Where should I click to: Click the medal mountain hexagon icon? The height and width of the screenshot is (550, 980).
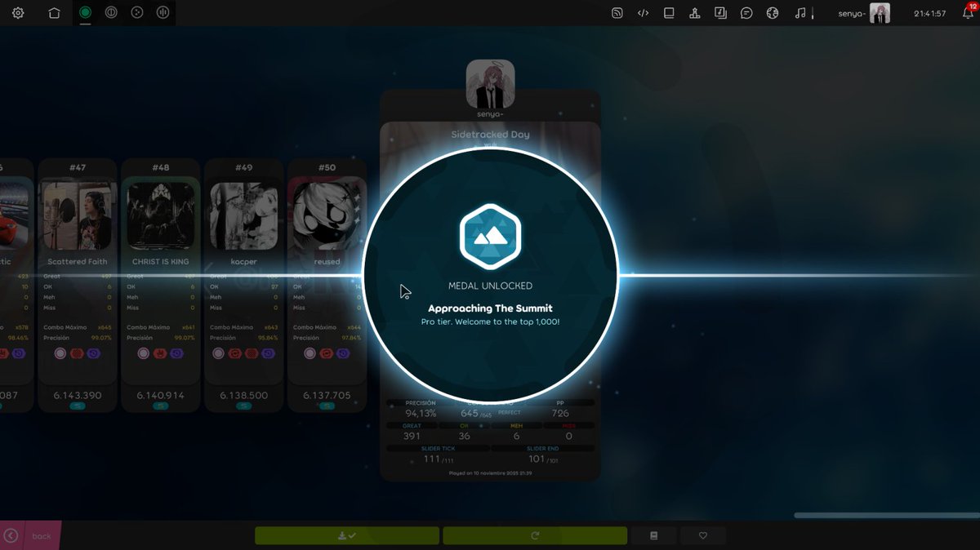tap(490, 237)
